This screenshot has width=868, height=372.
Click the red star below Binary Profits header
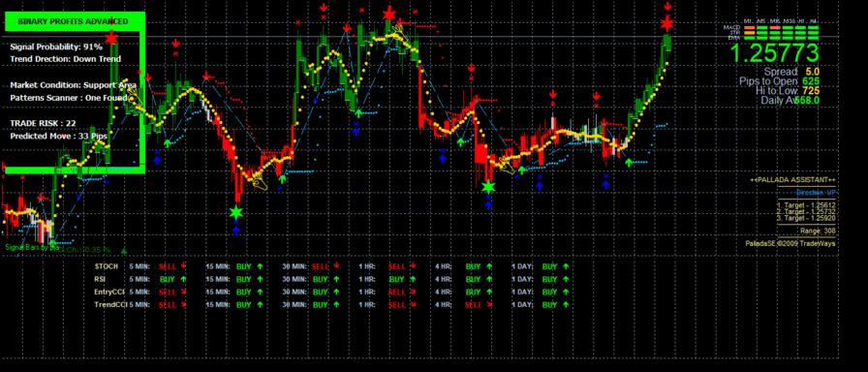coord(111,38)
